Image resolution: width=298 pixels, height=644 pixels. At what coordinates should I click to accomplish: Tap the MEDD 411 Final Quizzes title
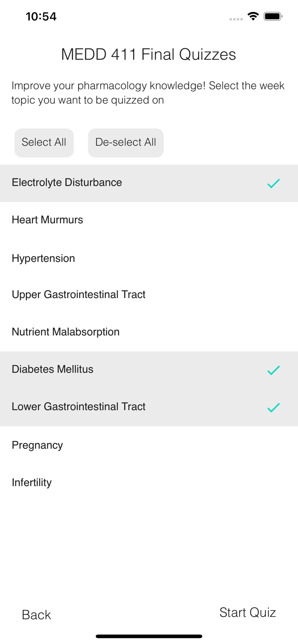149,55
